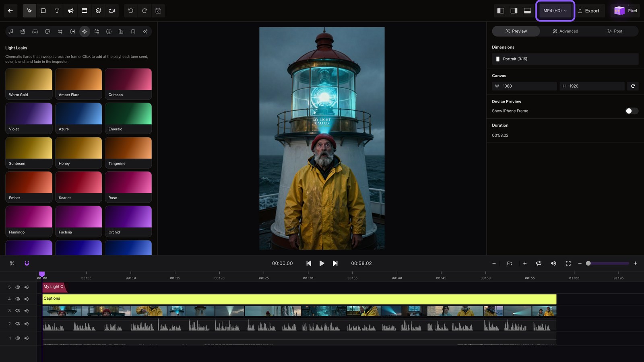The width and height of the screenshot is (644, 362).
Task: Add the Crimson light leak
Action: click(x=128, y=84)
